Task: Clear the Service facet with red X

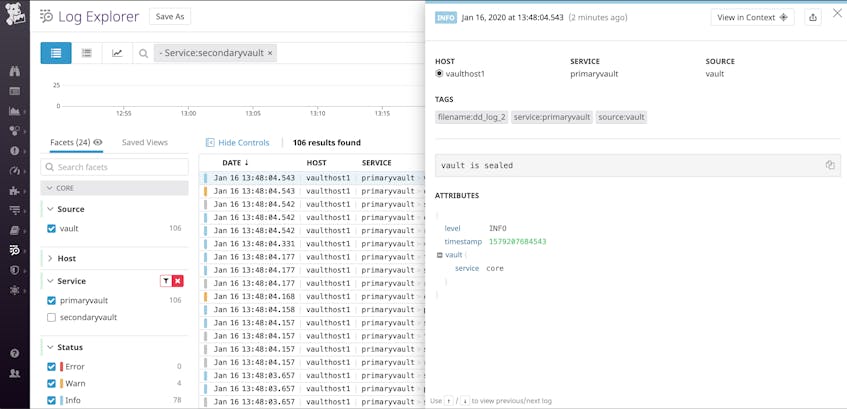Action: click(x=178, y=281)
